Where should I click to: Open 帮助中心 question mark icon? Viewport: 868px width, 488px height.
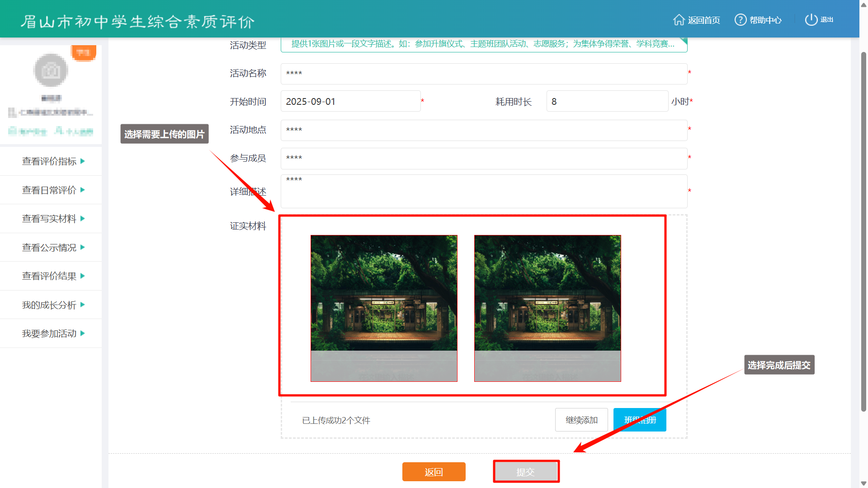[x=740, y=20]
